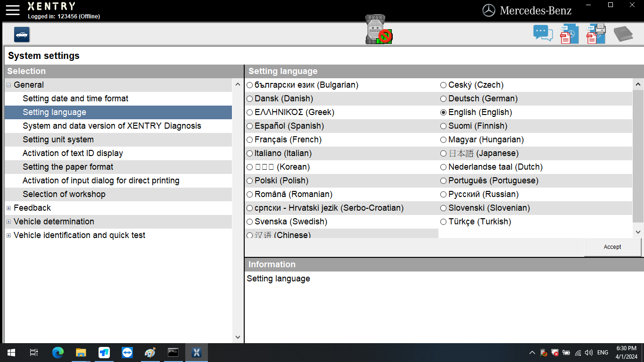Viewport: 644px width, 362px height.
Task: Click the XENTRY app icon in taskbar
Action: (197, 353)
